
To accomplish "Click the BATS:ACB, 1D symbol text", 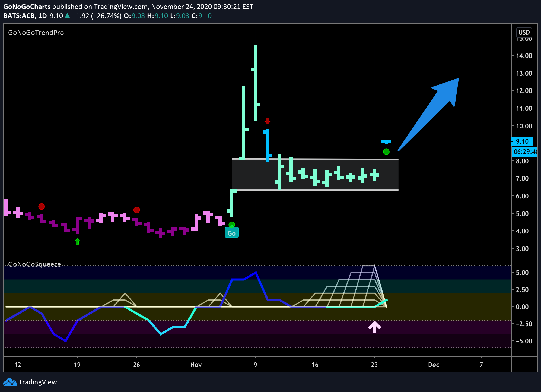I will pyautogui.click(x=25, y=16).
